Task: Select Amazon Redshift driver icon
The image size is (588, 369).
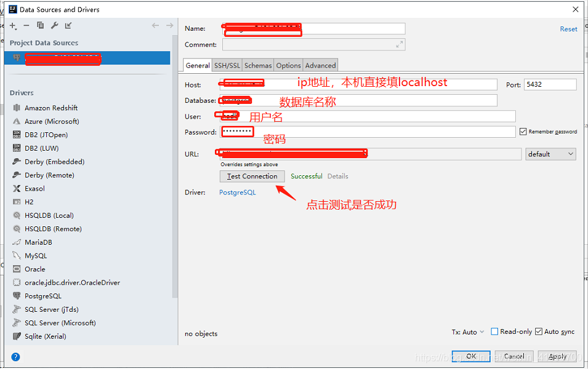Action: point(17,108)
